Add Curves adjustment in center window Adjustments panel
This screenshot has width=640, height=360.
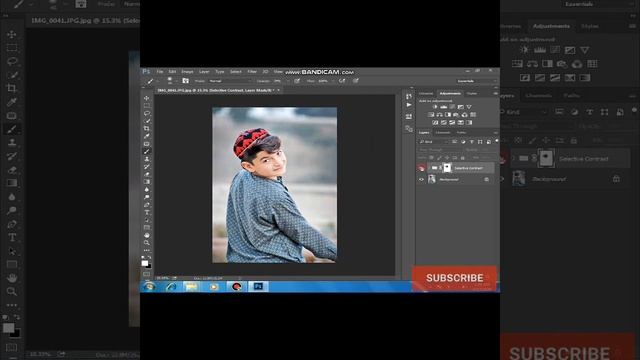[x=452, y=107]
